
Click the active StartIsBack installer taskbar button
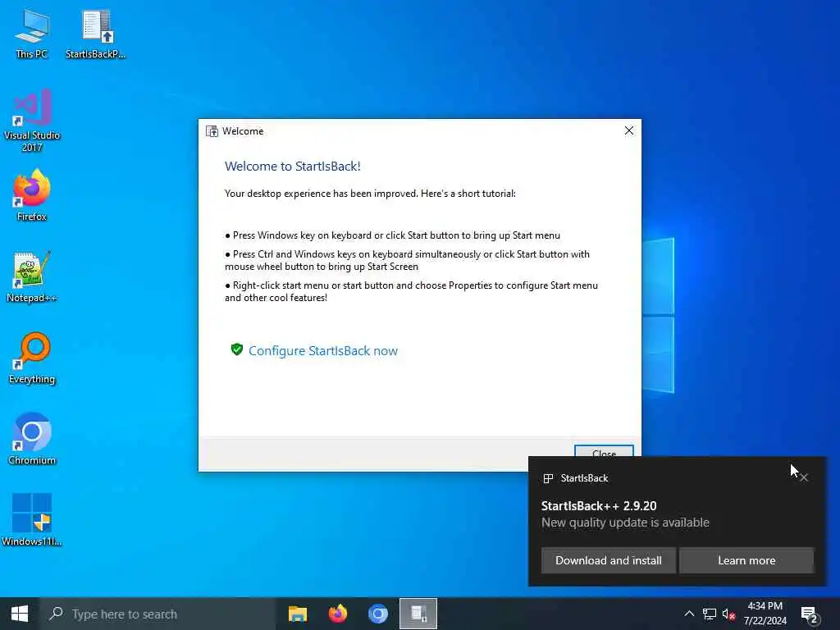[418, 614]
